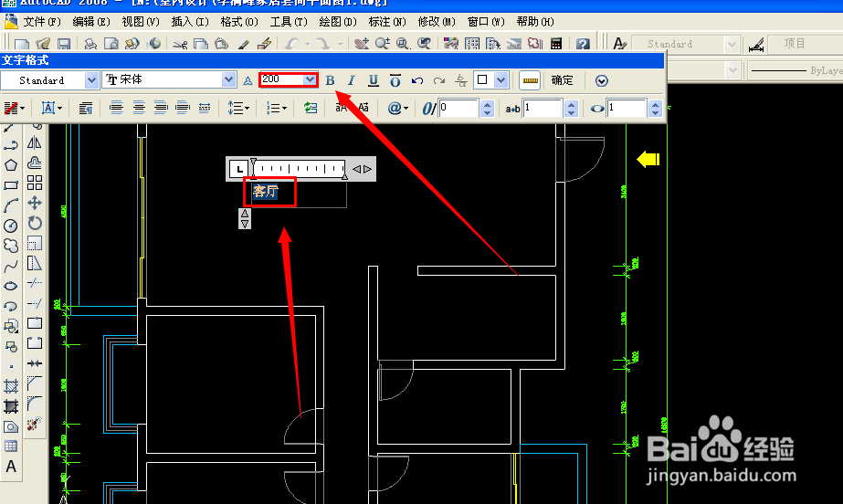The width and height of the screenshot is (843, 504).
Task: Open the 插入(I) menu
Action: (x=190, y=22)
